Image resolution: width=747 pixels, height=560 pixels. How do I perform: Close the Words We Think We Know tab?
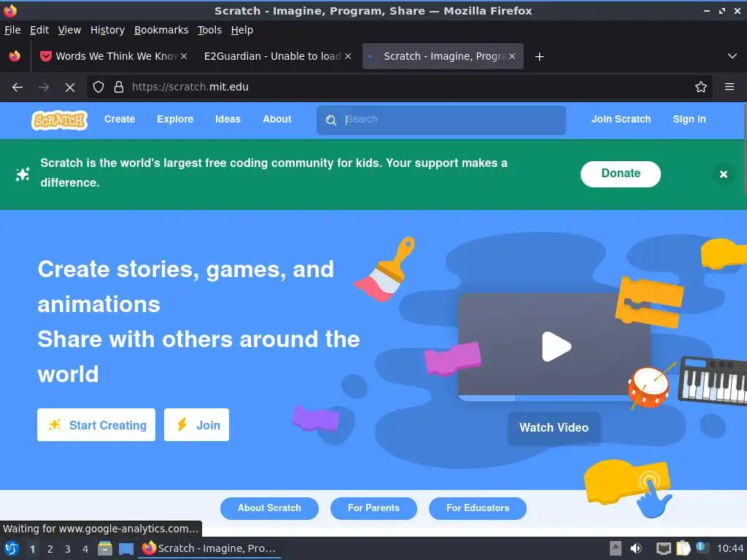pyautogui.click(x=184, y=56)
